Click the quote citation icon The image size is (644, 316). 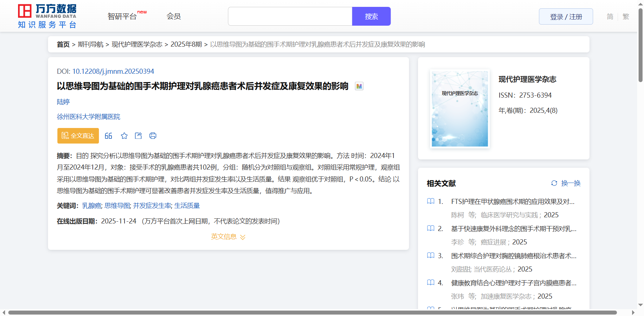pyautogui.click(x=108, y=136)
